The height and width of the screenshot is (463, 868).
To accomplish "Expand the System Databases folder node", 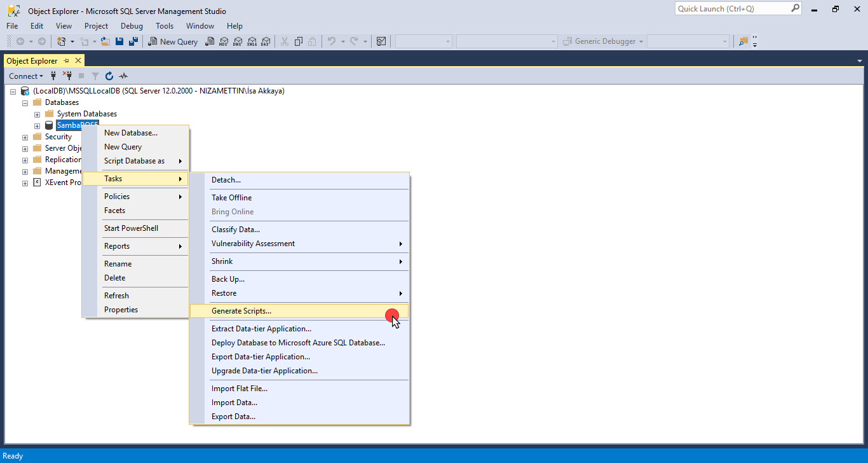I will click(37, 114).
